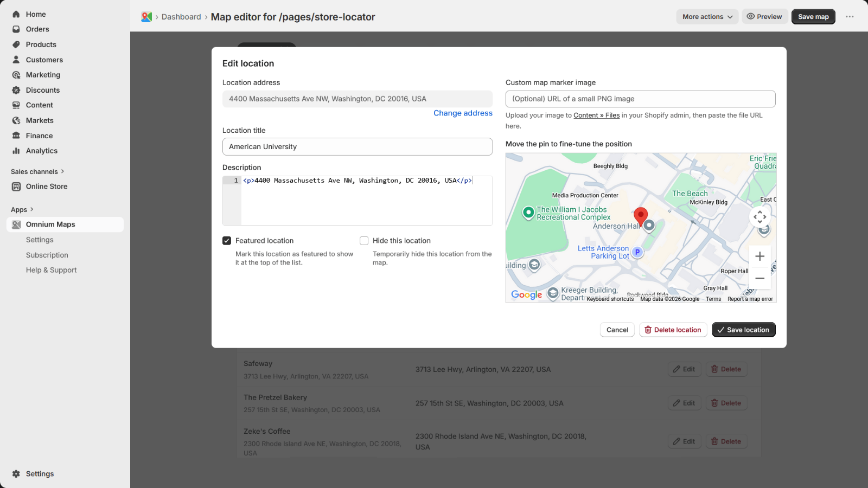Open the three-dot overflow menu at top right

850,16
